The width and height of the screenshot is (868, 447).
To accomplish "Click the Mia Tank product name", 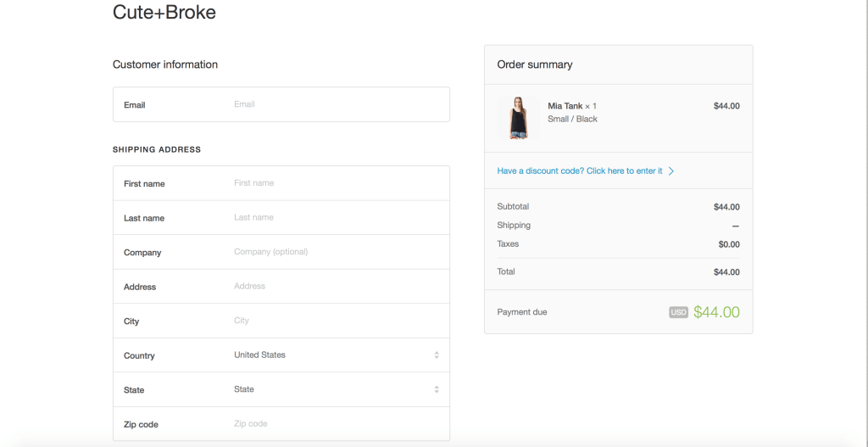I will (565, 106).
